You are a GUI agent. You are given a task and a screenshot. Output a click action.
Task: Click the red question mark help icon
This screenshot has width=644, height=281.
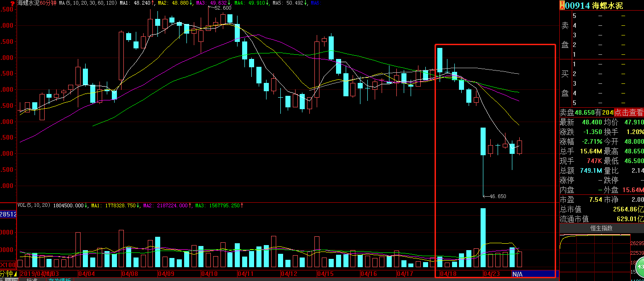pos(12,3)
